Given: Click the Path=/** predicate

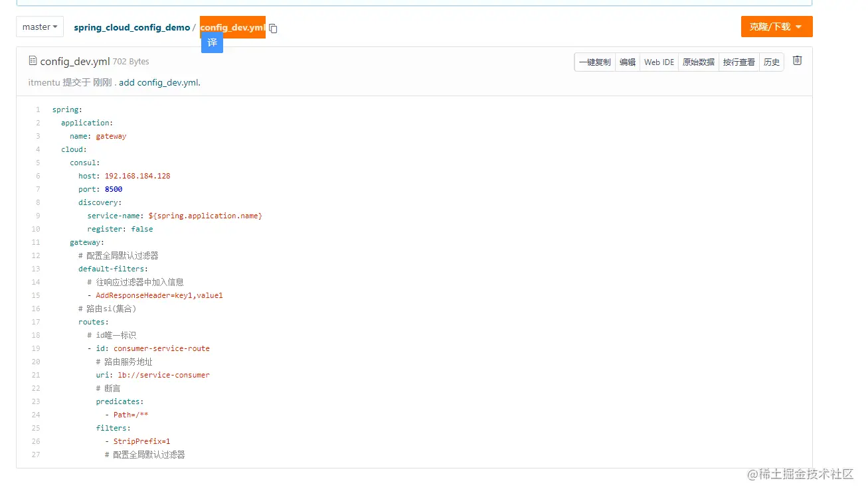Looking at the screenshot, I should coord(131,415).
